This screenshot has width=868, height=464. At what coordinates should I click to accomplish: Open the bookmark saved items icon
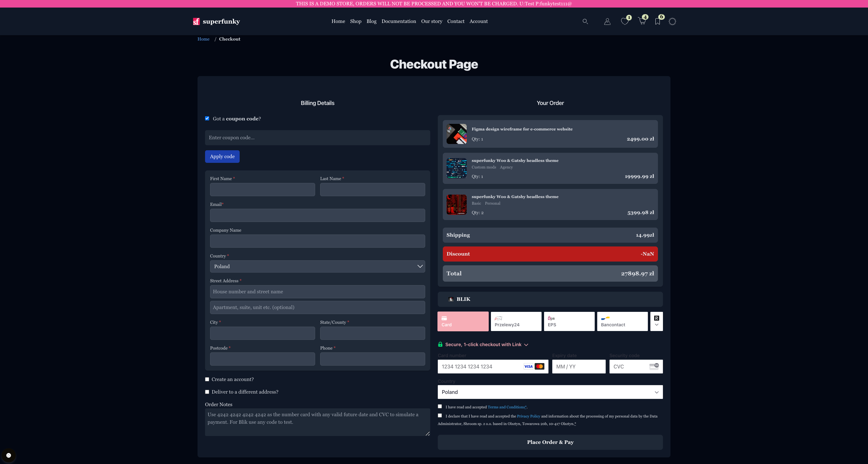click(657, 22)
